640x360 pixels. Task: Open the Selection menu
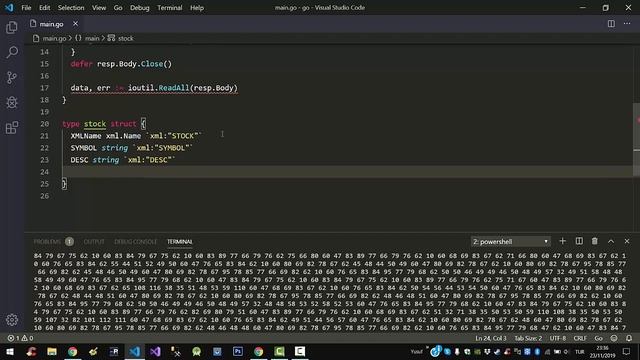(x=71, y=7)
